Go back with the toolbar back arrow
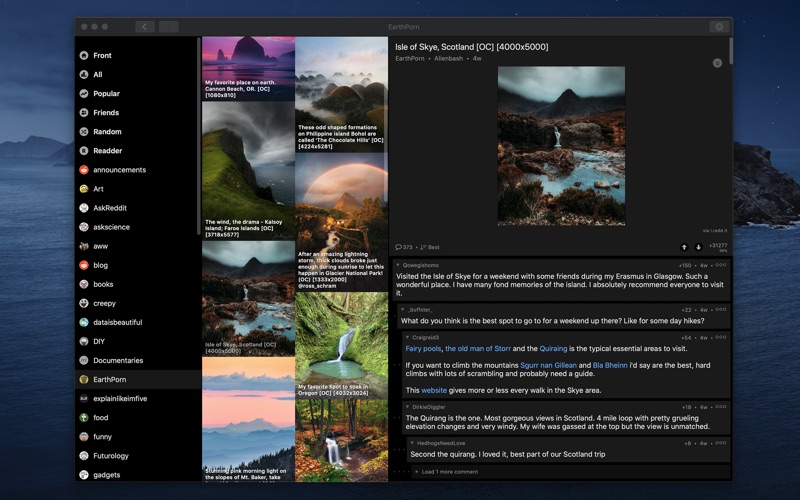The width and height of the screenshot is (800, 500). [x=145, y=27]
